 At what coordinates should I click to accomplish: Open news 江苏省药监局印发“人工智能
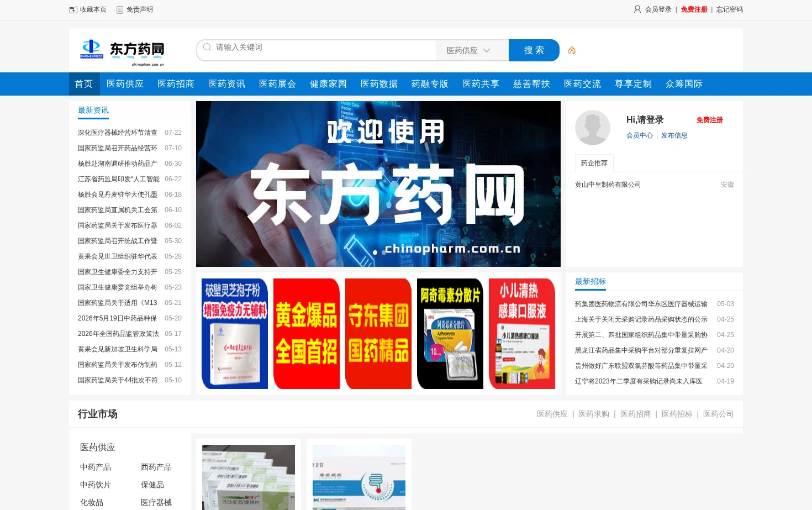click(119, 179)
